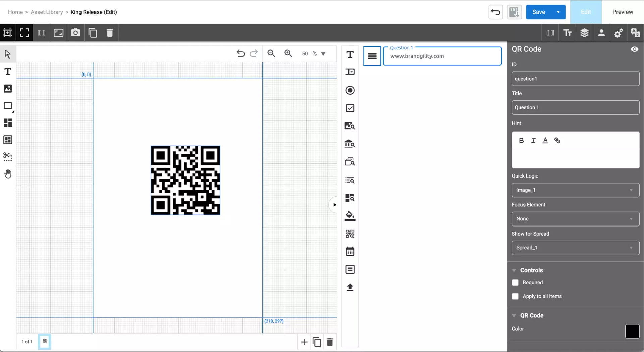Image resolution: width=644 pixels, height=352 pixels.
Task: Add a color fill question type
Action: 350,216
